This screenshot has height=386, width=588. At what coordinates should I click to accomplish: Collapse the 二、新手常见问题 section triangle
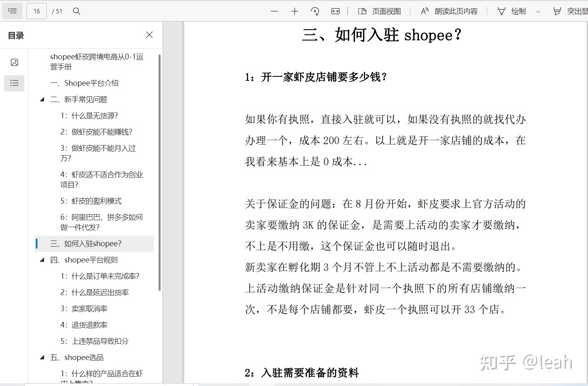[42, 100]
